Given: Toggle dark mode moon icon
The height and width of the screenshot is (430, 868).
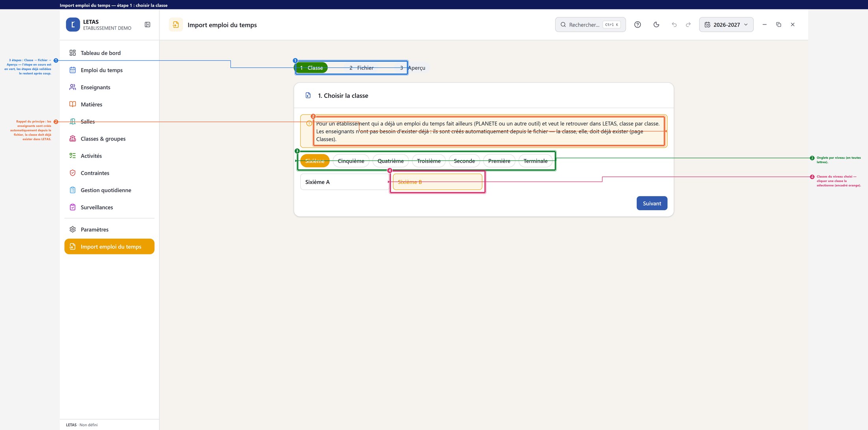Looking at the screenshot, I should pos(657,24).
